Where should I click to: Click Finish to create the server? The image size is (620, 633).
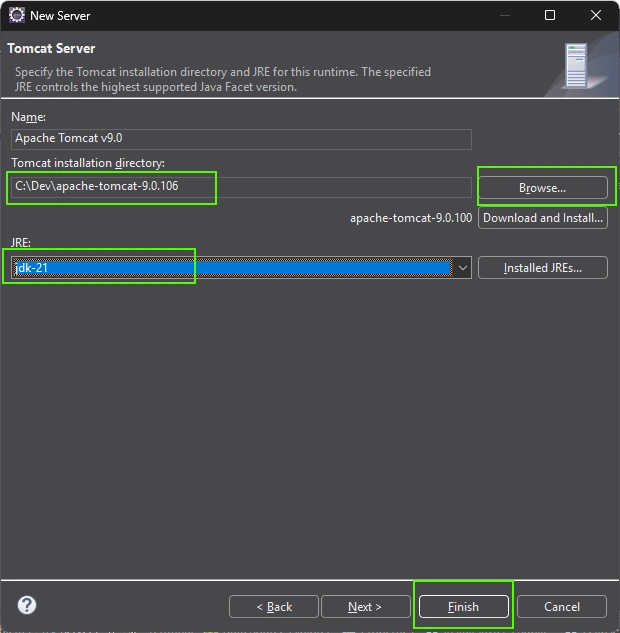tap(463, 607)
